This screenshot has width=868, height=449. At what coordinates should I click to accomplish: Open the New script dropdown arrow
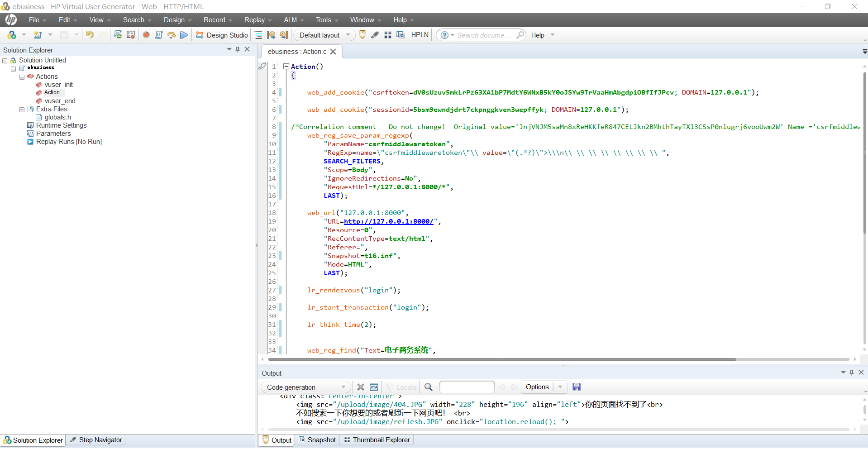24,35
